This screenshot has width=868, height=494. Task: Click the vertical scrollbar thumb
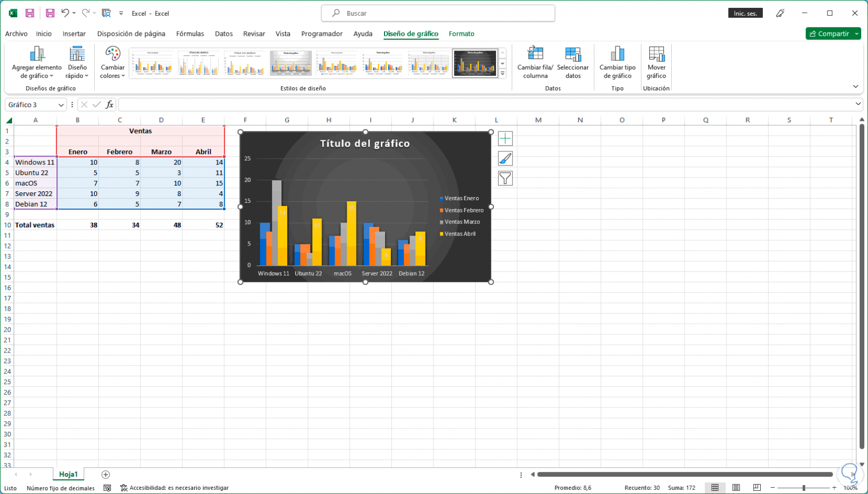[x=862, y=287]
